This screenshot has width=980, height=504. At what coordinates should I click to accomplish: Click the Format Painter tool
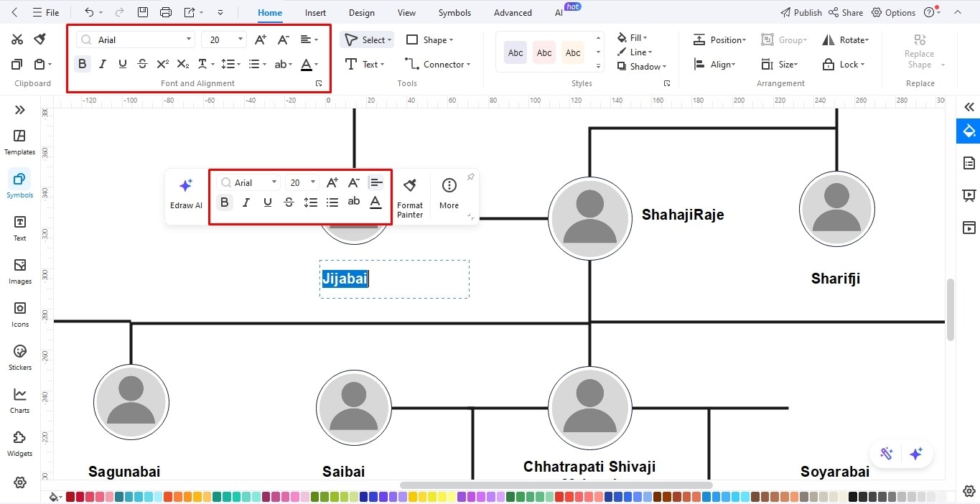[x=410, y=195]
